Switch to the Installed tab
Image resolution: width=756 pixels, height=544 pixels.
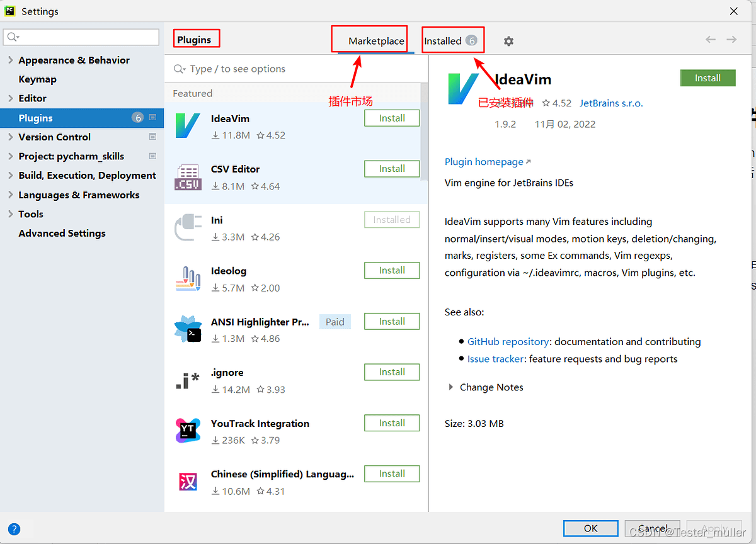pyautogui.click(x=450, y=41)
